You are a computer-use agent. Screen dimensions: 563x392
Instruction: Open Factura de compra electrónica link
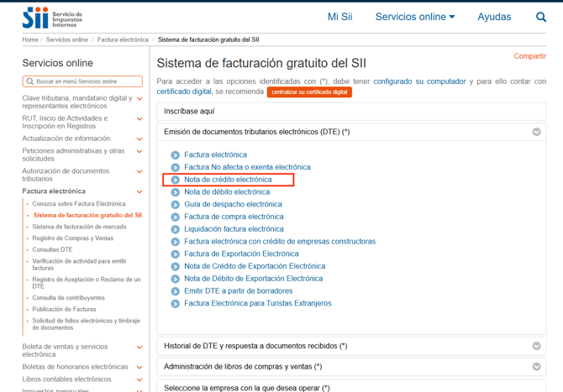coord(234,217)
